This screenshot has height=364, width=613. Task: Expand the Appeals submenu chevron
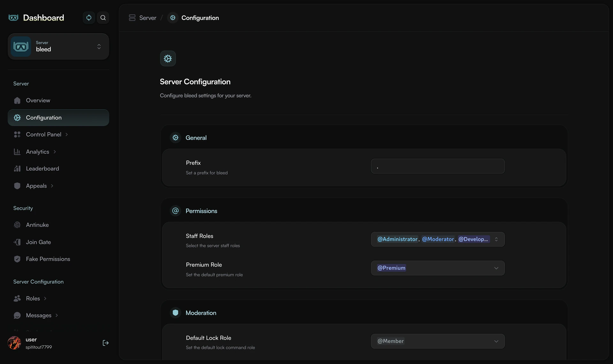[52, 186]
